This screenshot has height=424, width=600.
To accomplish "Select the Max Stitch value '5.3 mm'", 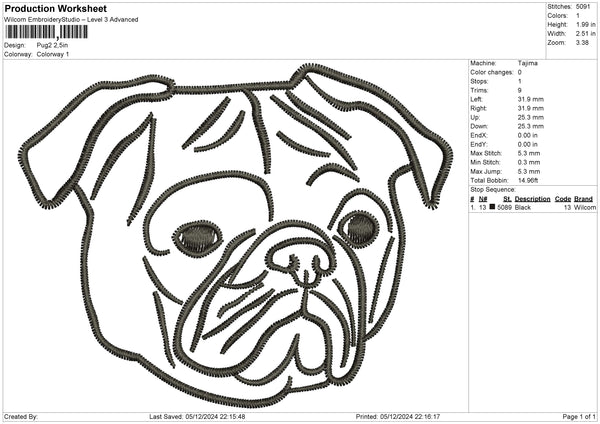I will coord(529,153).
